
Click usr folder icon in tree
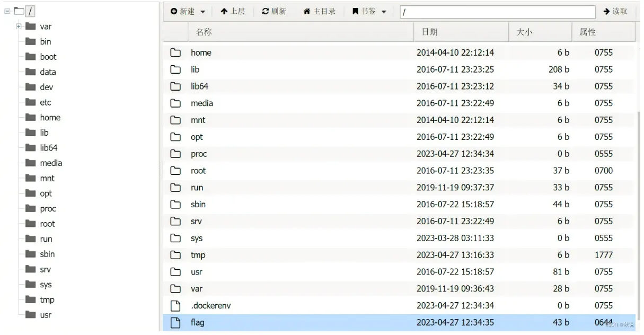click(x=31, y=315)
